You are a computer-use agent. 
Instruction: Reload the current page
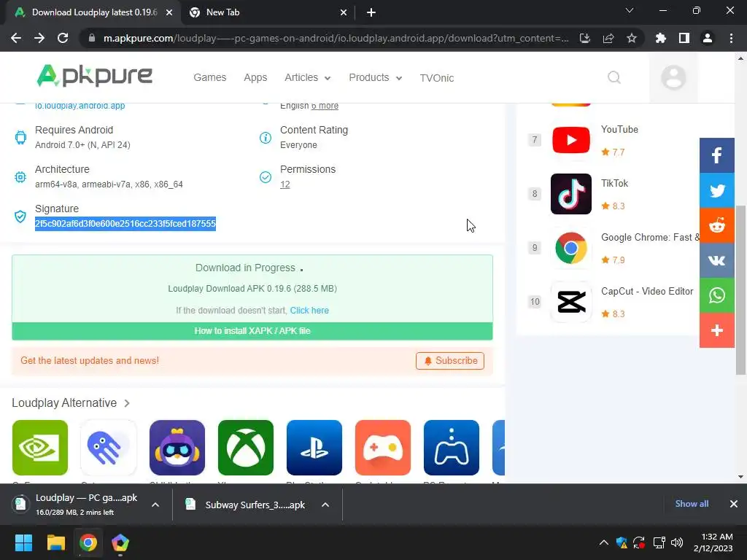click(63, 38)
